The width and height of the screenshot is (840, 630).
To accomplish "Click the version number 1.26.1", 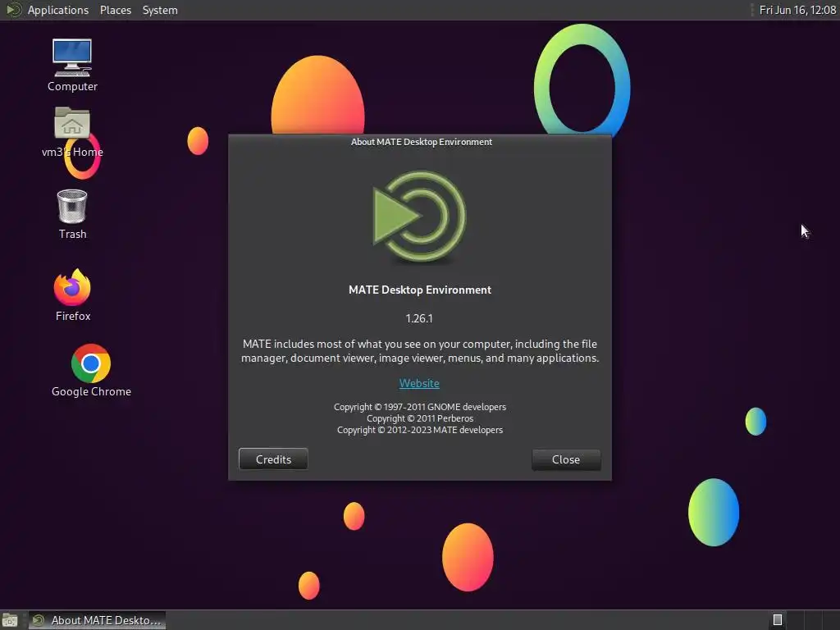I will (419, 318).
